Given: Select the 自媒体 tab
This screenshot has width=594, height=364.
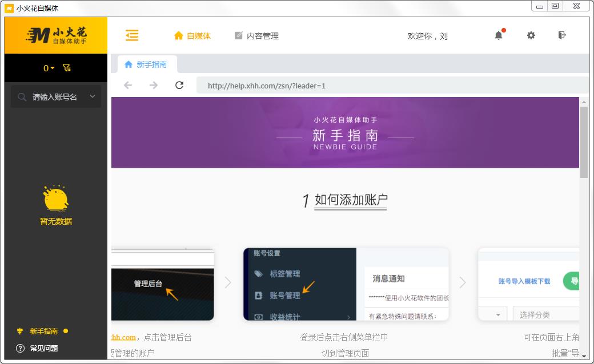Looking at the screenshot, I should click(192, 35).
